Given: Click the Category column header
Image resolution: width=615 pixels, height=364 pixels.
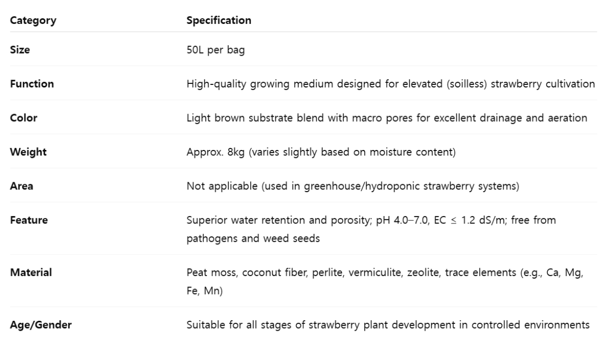Looking at the screenshot, I should coord(33,21).
